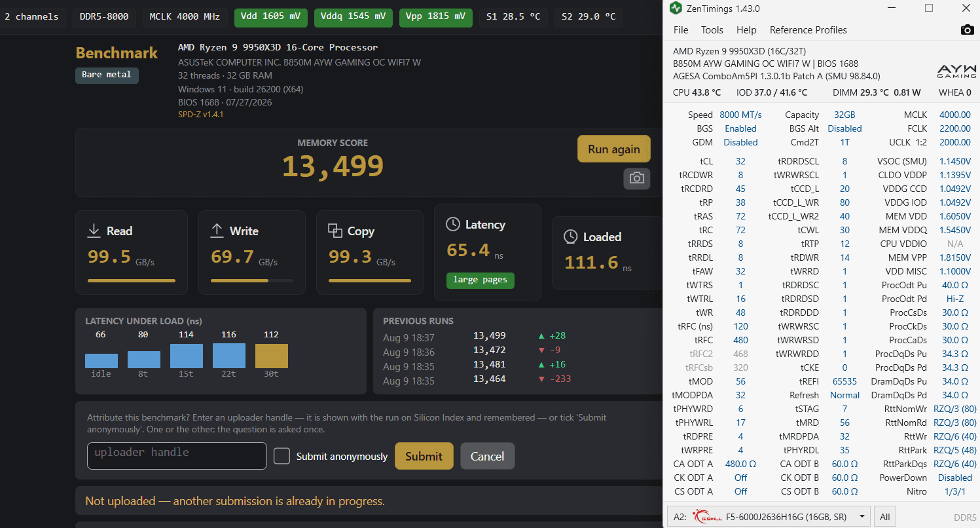
Task: Click the Vddq 1545 mV chip
Action: [x=354, y=17]
